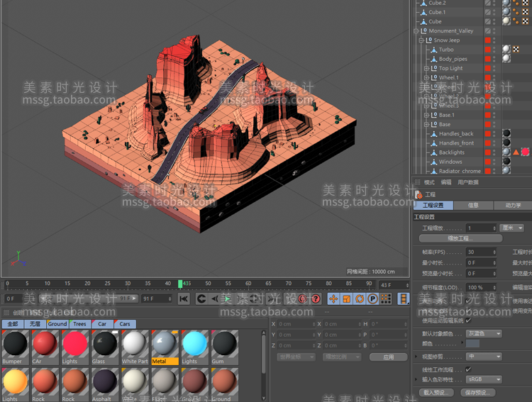Collapse the Monument_Valley tree node
The image size is (532, 402).
pos(416,31)
